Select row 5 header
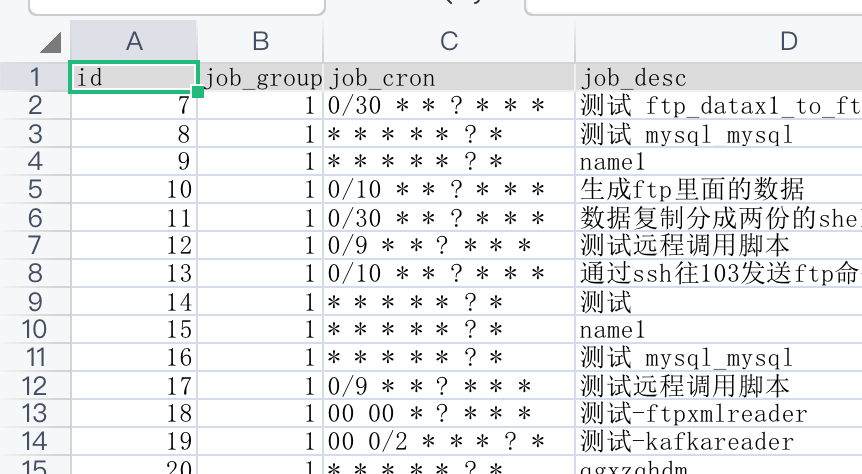The width and height of the screenshot is (862, 474). click(35, 189)
